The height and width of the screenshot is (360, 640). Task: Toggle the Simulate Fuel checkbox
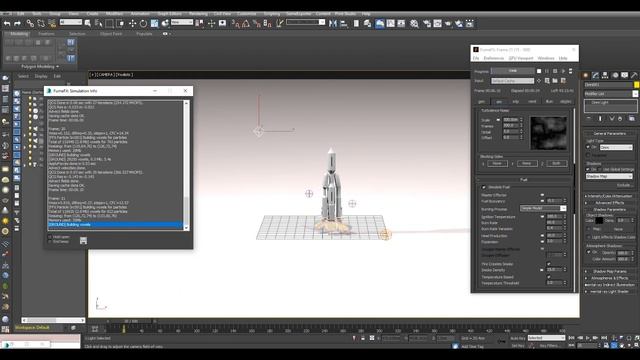tap(484, 187)
